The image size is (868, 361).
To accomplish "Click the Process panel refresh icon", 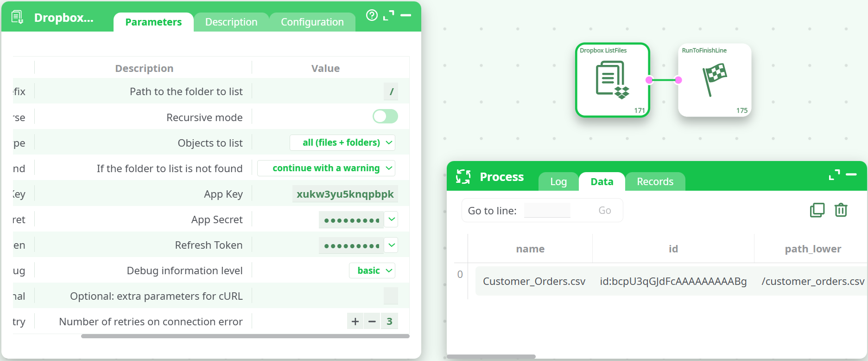I will [463, 177].
